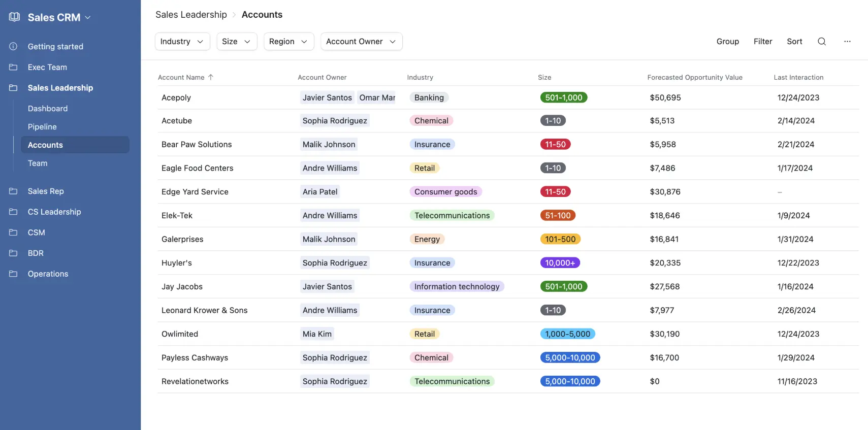Click the Group button
The height and width of the screenshot is (430, 868).
tap(727, 42)
